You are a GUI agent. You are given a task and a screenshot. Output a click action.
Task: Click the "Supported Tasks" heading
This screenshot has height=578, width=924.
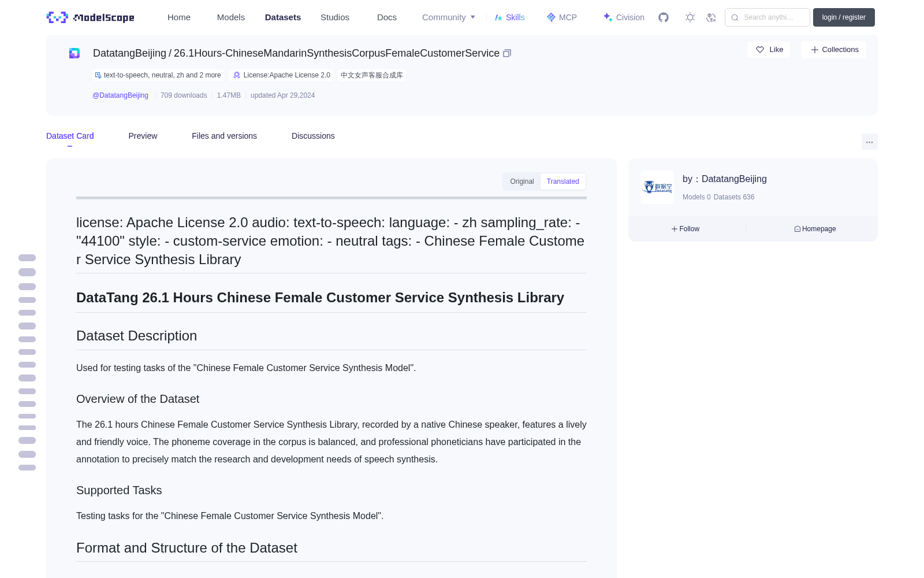tap(119, 490)
